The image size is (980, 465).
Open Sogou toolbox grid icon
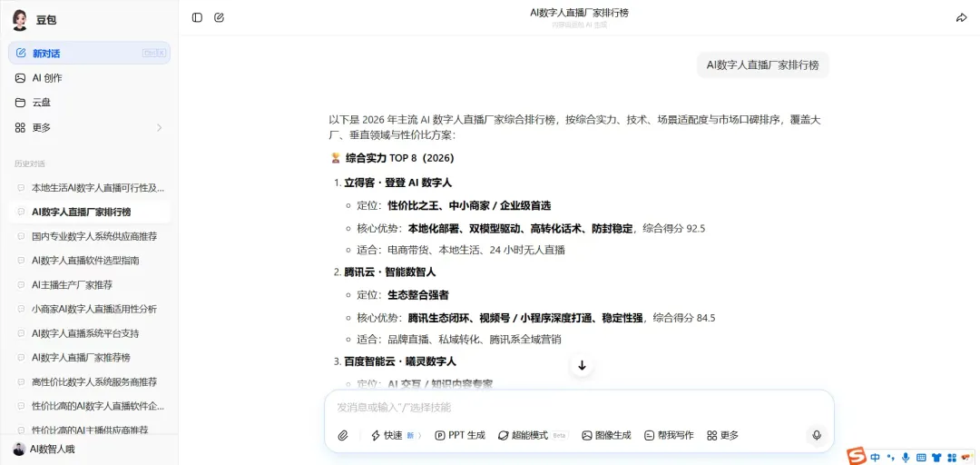coord(951,457)
